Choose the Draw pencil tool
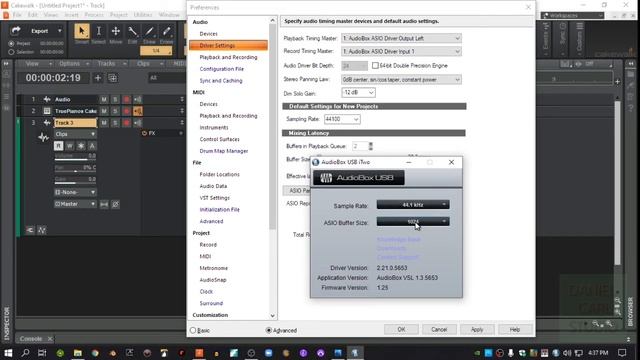The height and width of the screenshot is (360, 640). (149, 31)
